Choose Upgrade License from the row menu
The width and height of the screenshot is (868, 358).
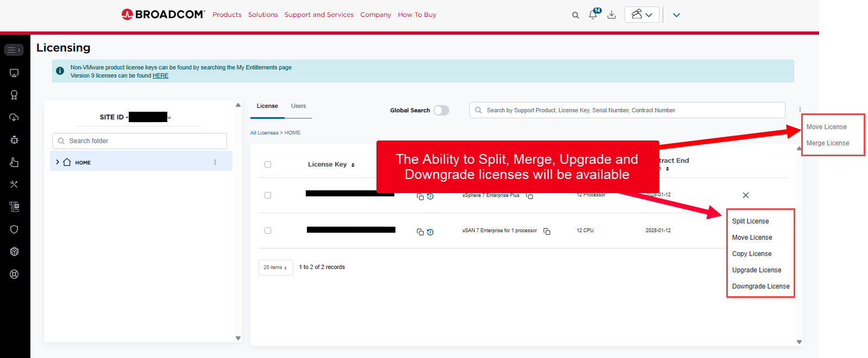[757, 270]
